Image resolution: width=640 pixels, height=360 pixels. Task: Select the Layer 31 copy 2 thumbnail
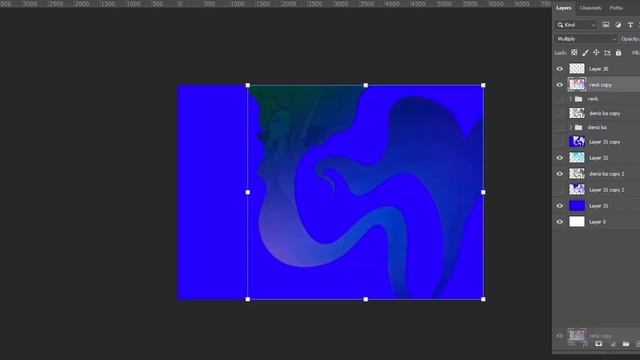point(577,189)
